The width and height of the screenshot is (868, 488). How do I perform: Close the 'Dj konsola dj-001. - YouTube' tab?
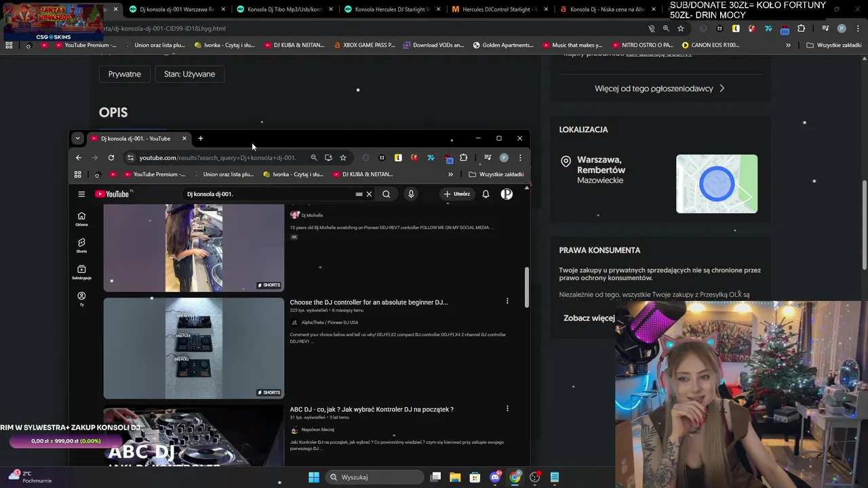tap(184, 138)
